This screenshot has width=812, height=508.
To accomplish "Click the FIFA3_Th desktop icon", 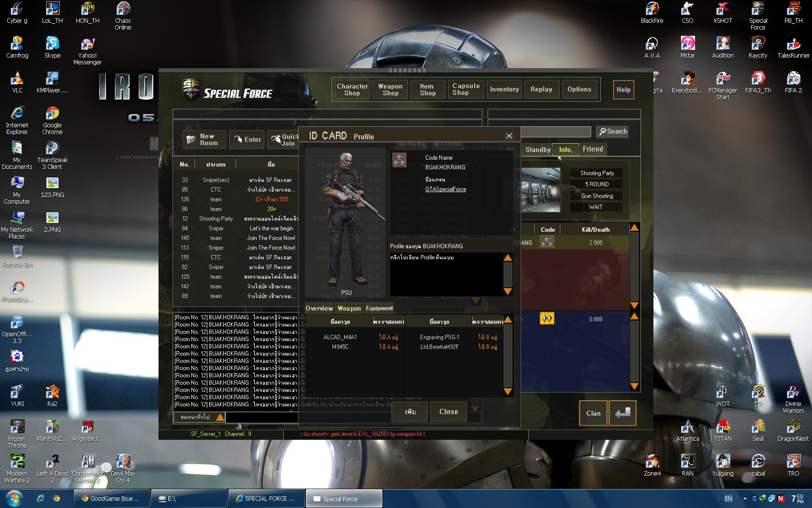I will tap(758, 82).
